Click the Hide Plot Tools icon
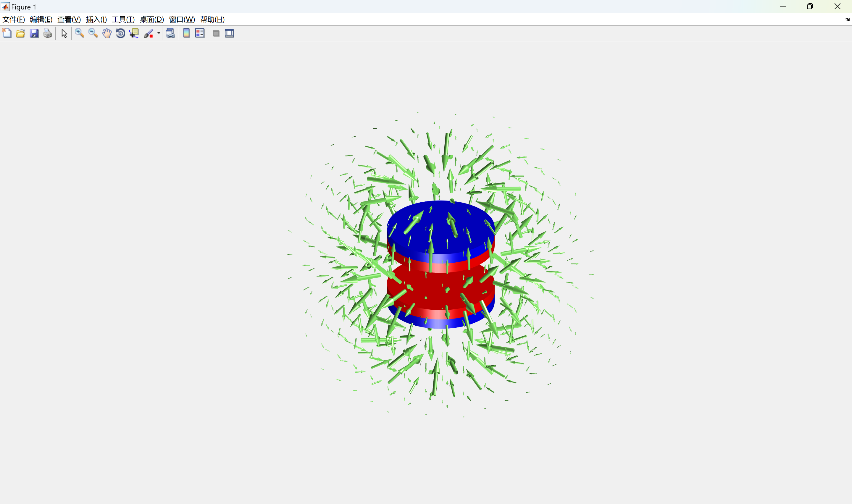The height and width of the screenshot is (504, 852). 216,33
